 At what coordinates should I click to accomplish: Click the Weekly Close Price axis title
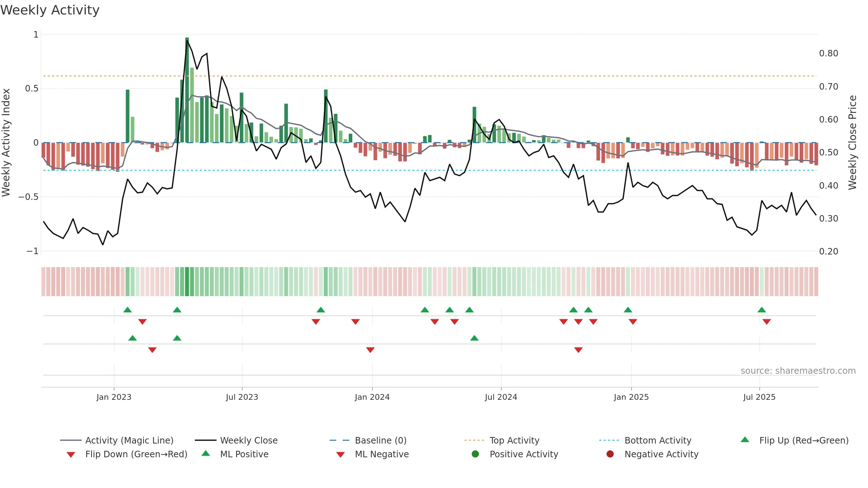click(852, 142)
